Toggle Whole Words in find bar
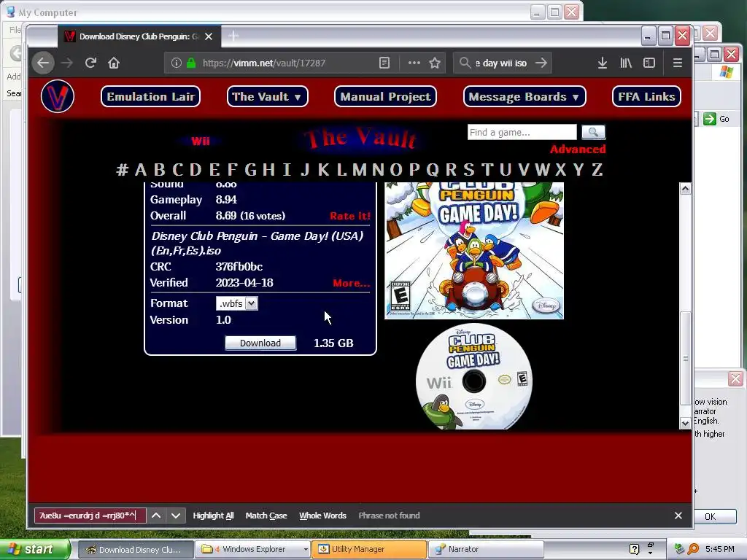The width and height of the screenshot is (747, 560). point(322,516)
